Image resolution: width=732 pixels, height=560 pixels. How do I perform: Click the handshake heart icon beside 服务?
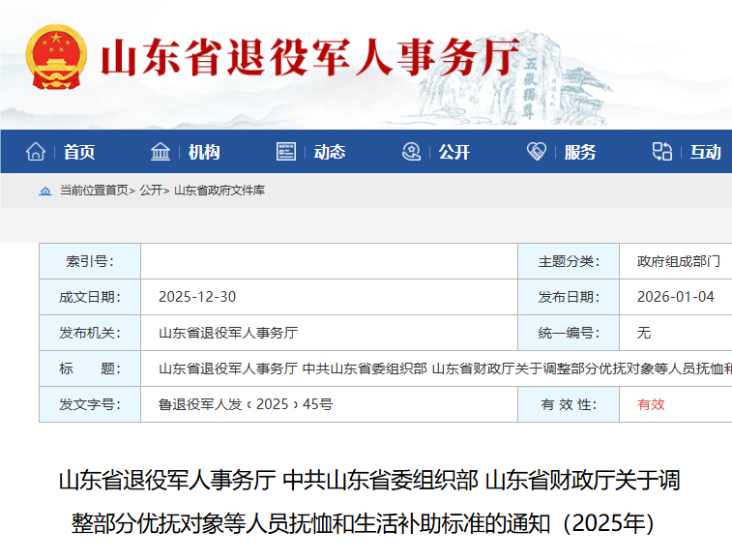point(537,152)
